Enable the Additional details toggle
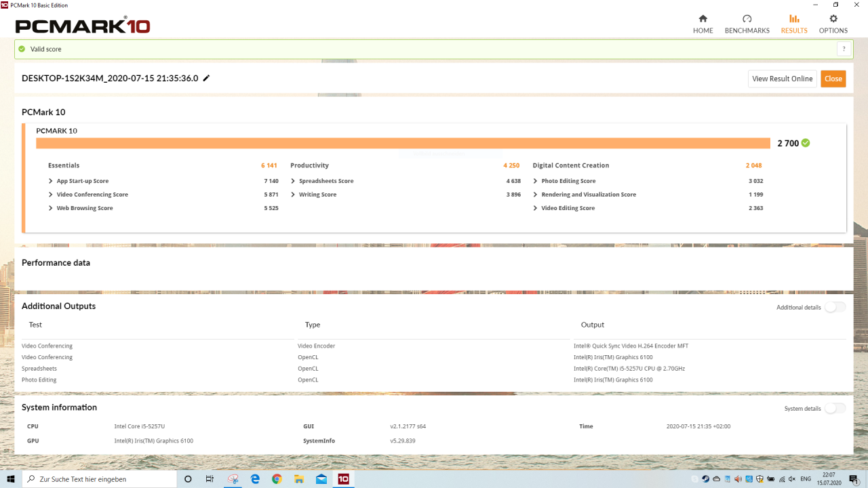Screen dimensions: 868x488 point(835,307)
